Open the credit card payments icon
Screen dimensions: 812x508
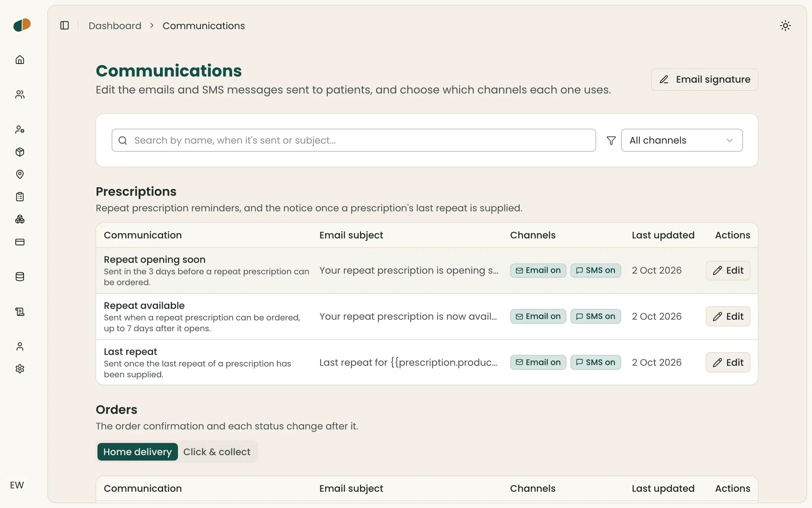(x=20, y=242)
